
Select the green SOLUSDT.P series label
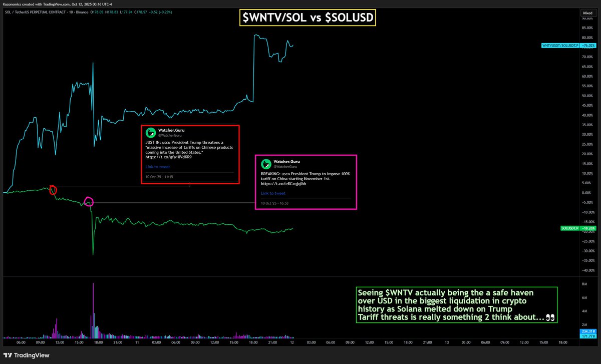pyautogui.click(x=570, y=228)
